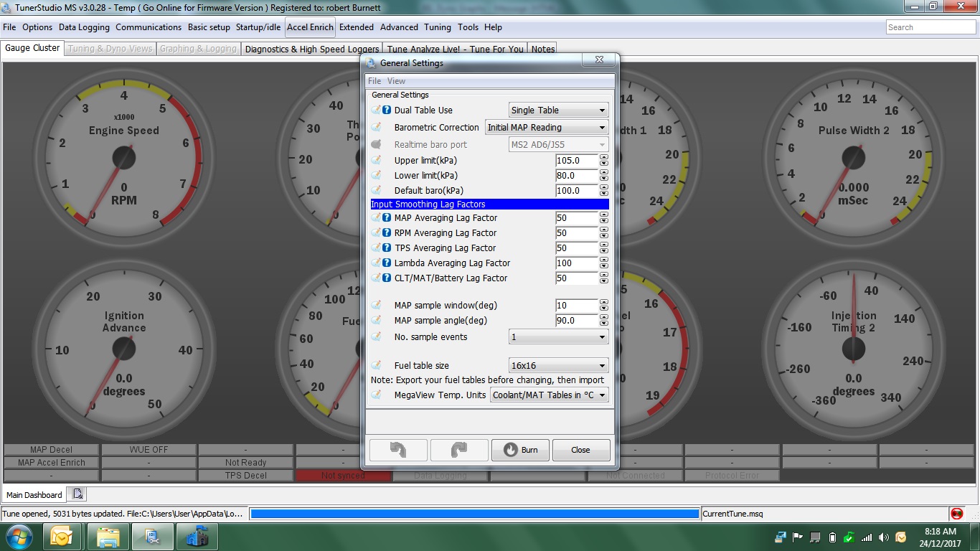Viewport: 980px width, 551px height.
Task: Click the note icon beside MAP sample angle(deg)
Action: (x=376, y=320)
